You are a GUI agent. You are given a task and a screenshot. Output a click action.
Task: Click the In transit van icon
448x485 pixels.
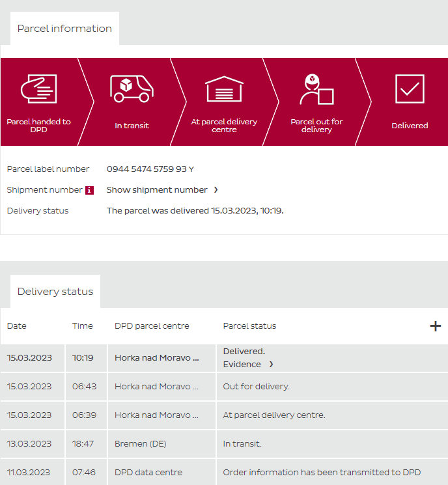click(x=132, y=89)
